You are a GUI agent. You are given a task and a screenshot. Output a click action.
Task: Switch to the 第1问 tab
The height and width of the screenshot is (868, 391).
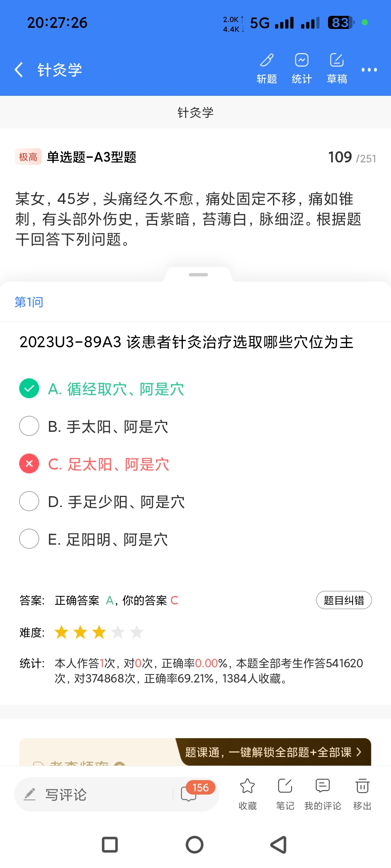[29, 302]
